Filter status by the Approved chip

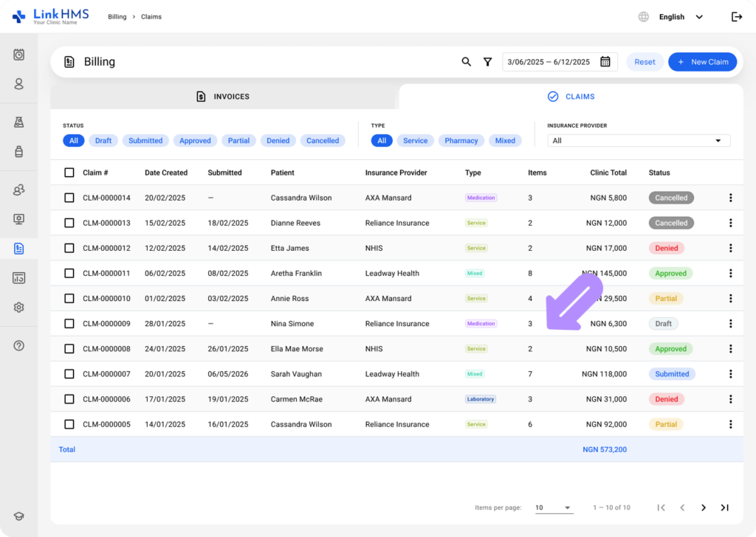[195, 141]
